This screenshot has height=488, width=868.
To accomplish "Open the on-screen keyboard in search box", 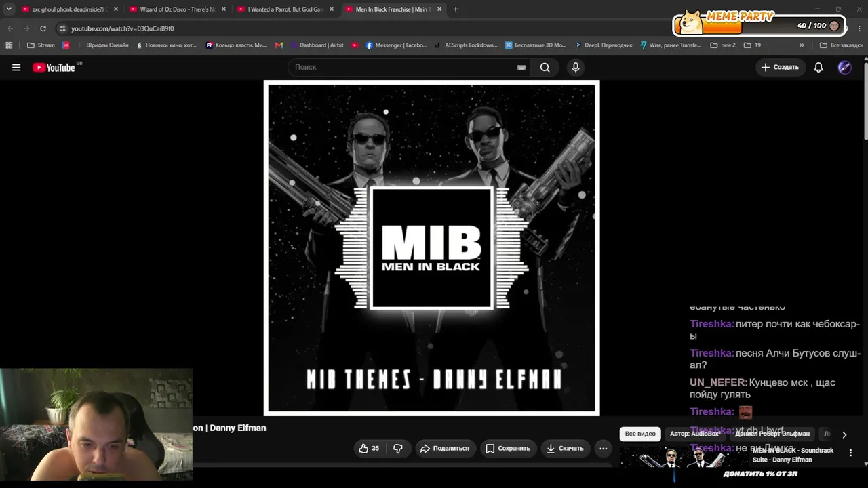I will [x=521, y=67].
